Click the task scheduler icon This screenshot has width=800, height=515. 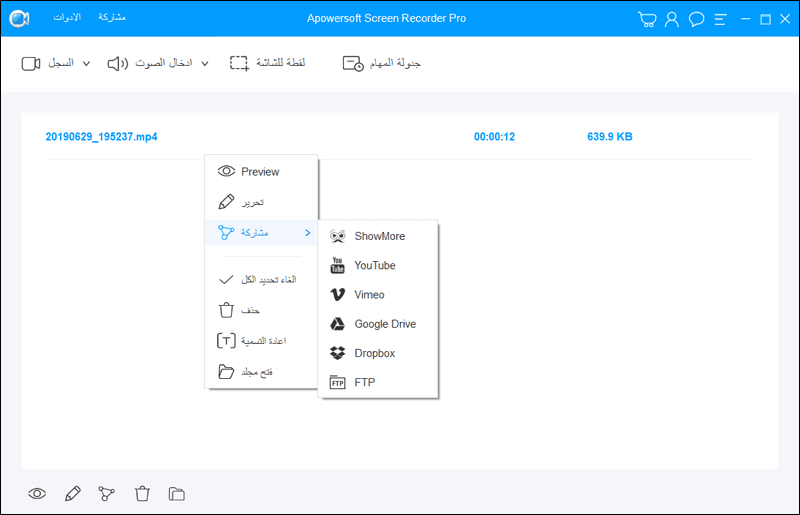click(353, 64)
